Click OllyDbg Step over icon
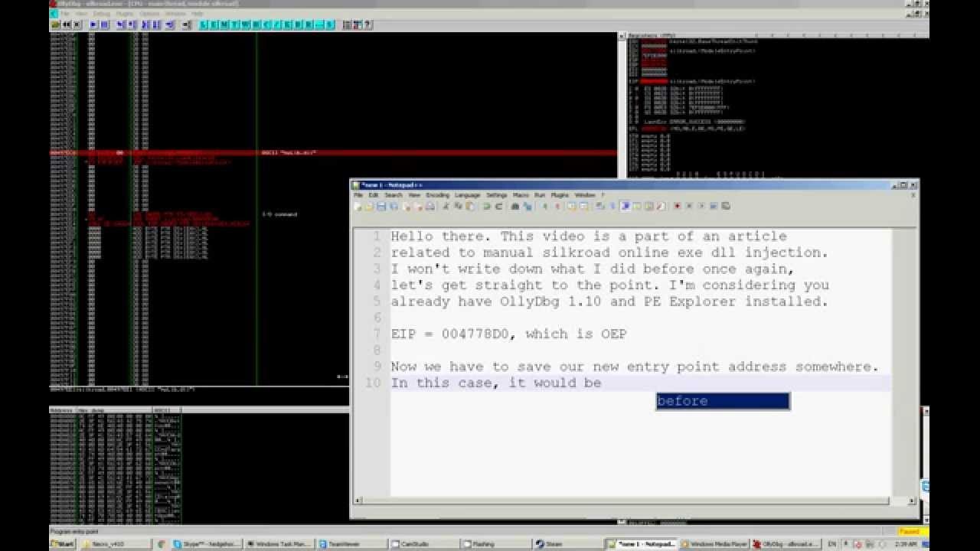Image resolution: width=980 pixels, height=551 pixels. (131, 24)
